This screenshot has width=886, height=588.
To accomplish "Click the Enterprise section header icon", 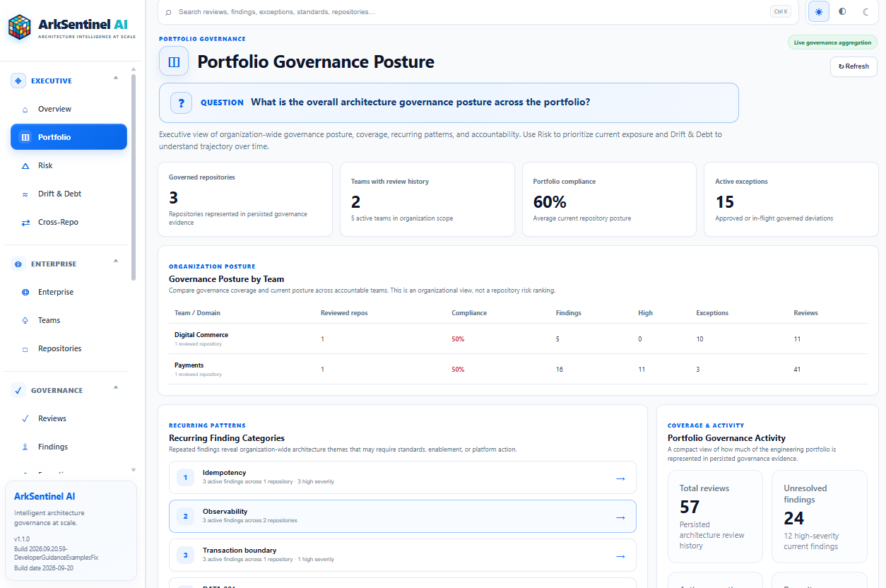I will (x=18, y=264).
